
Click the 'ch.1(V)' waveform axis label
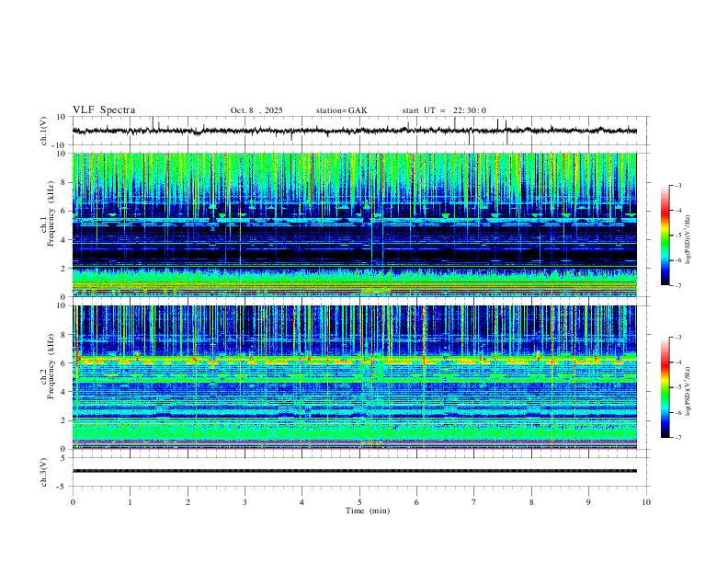coord(44,131)
